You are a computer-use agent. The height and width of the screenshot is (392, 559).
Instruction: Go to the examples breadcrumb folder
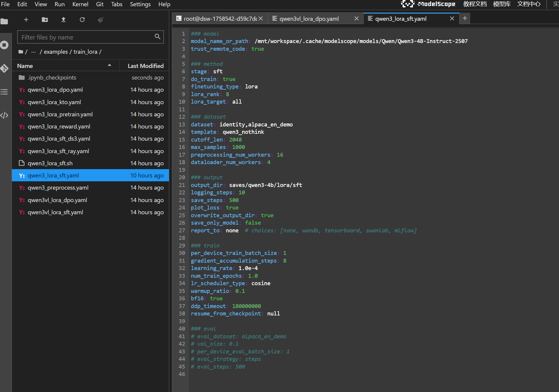point(56,52)
